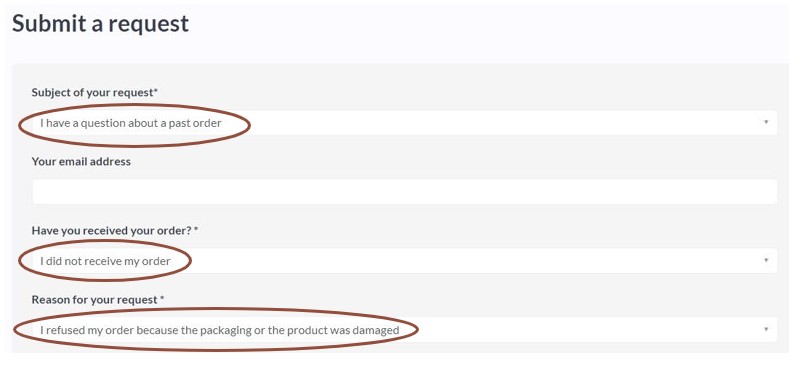
Task: Click the 'Reason for your request' label
Action: tap(94, 300)
